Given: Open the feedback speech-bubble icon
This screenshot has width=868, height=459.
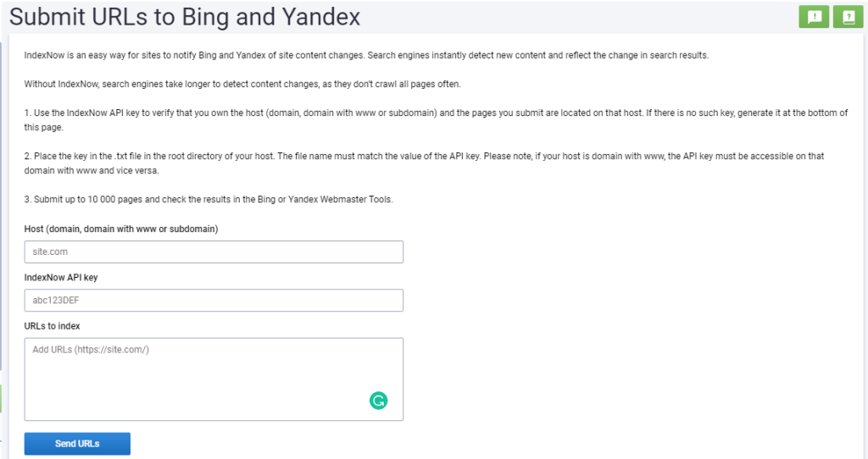Looking at the screenshot, I should [x=814, y=17].
